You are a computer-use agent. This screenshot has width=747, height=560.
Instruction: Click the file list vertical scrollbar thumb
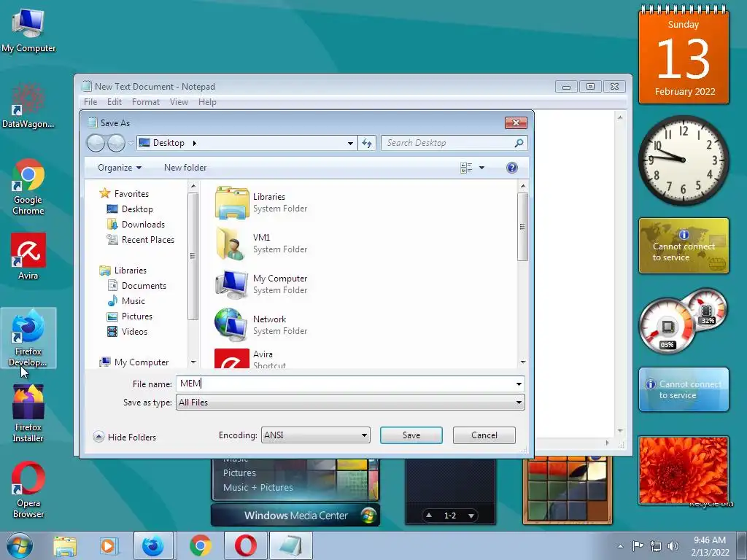(522, 227)
